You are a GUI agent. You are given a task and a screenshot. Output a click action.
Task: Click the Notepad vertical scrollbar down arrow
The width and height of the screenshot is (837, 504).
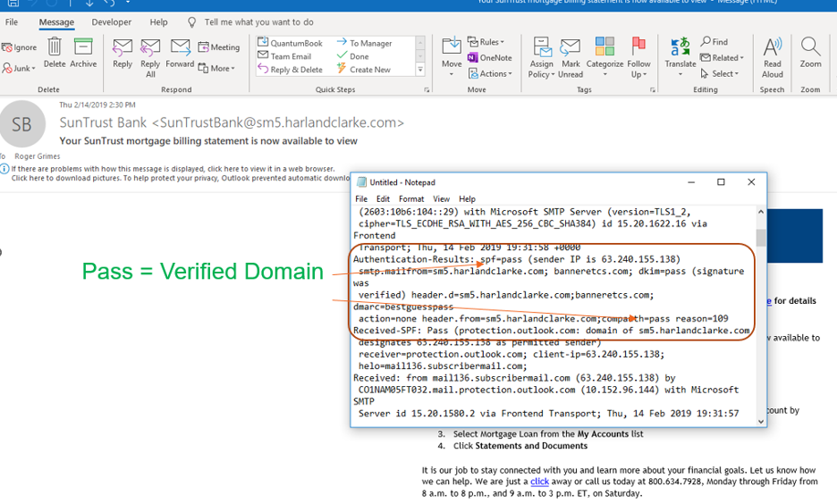[761, 421]
